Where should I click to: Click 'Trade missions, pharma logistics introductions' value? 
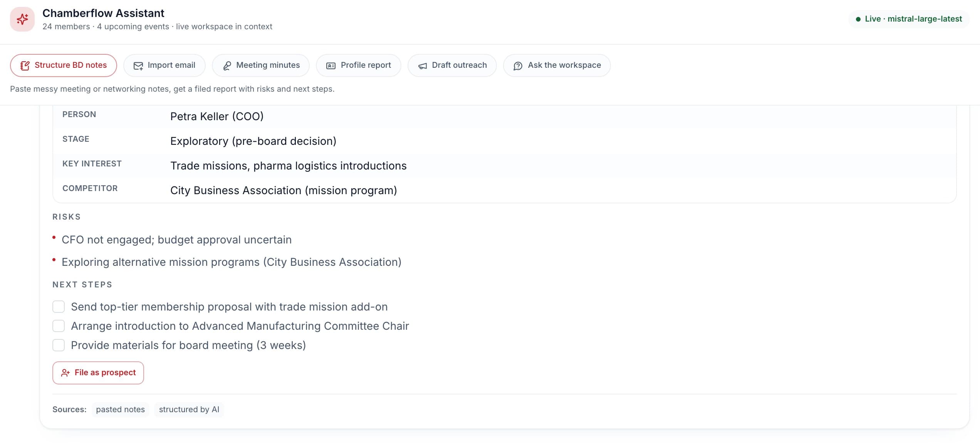pyautogui.click(x=289, y=166)
